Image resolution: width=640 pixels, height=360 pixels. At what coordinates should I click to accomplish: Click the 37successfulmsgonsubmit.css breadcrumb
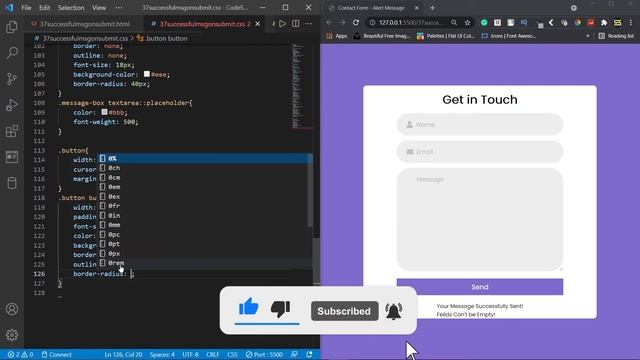85,38
